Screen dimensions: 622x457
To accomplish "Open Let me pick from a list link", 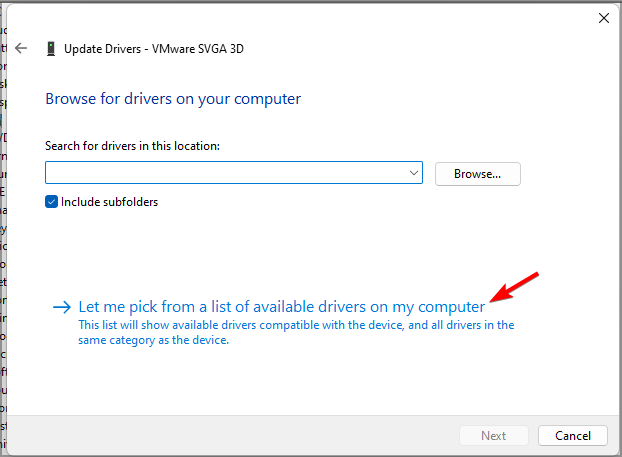I will point(281,307).
